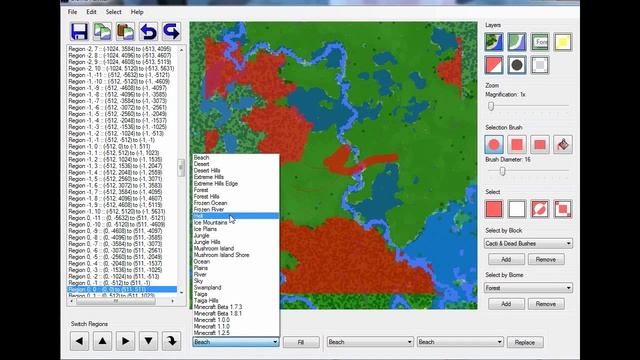Choose Hell in biome list
This screenshot has height=360, width=640.
tap(236, 216)
